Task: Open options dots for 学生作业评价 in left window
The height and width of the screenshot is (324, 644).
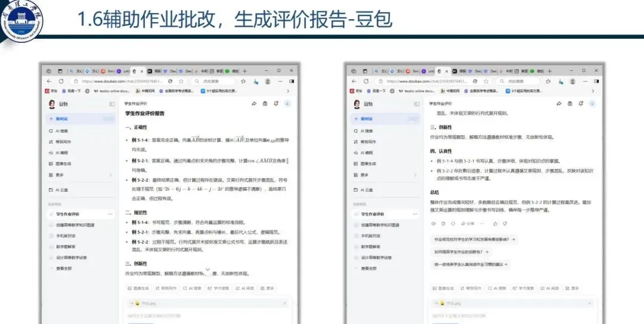Action: click(110, 214)
